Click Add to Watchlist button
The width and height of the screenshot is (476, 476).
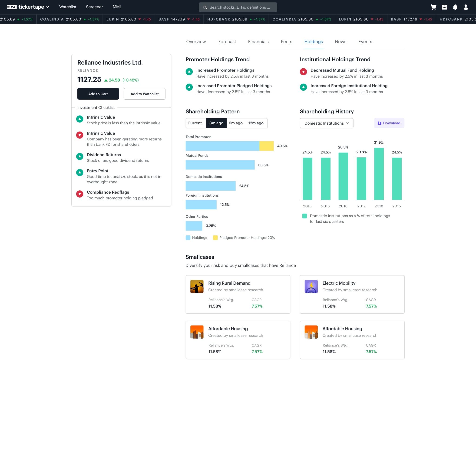[x=145, y=94]
